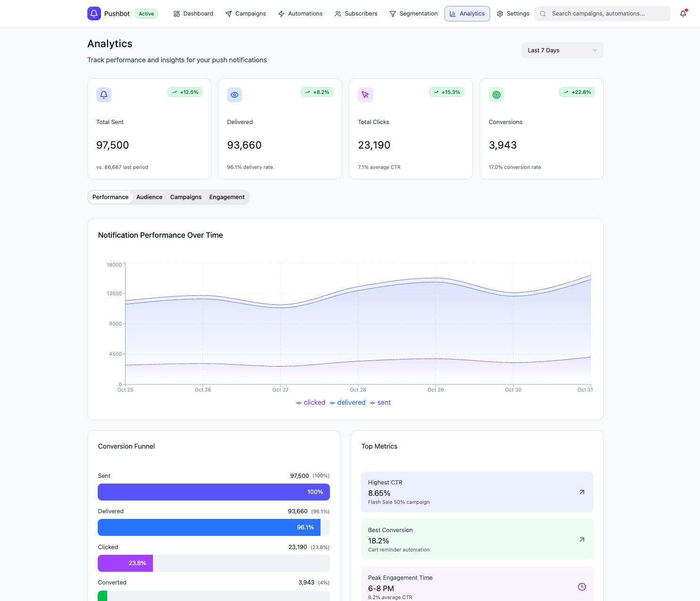
Task: Click the Delivered 96.1% funnel bar
Action: pos(209,527)
